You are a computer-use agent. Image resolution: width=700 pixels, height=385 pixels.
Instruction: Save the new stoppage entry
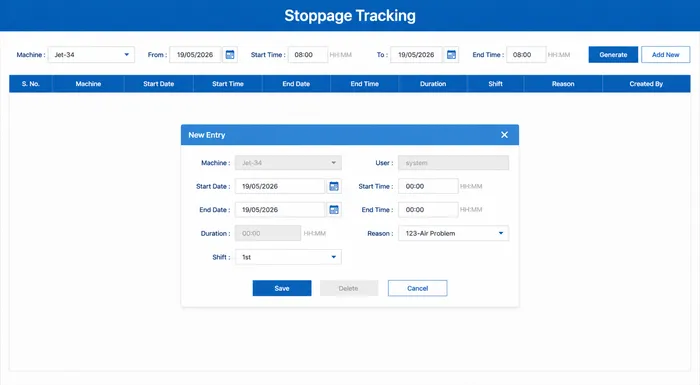pyautogui.click(x=282, y=288)
